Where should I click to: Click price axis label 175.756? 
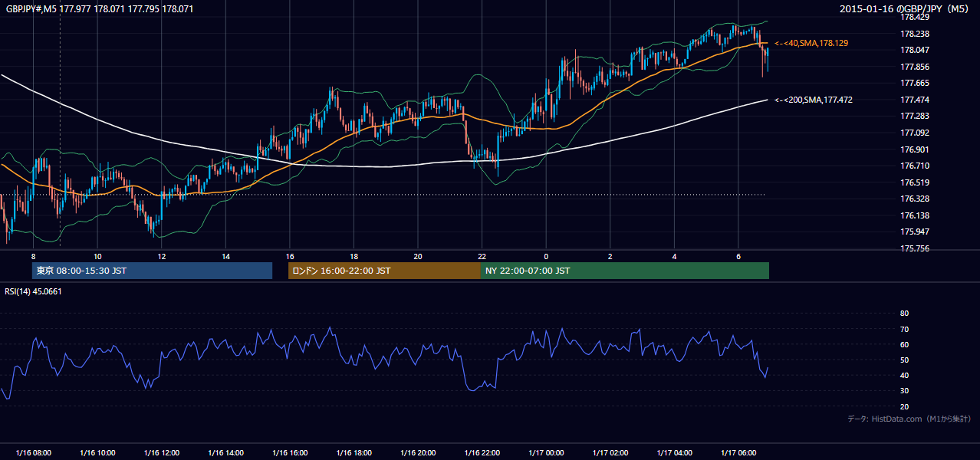pos(915,248)
